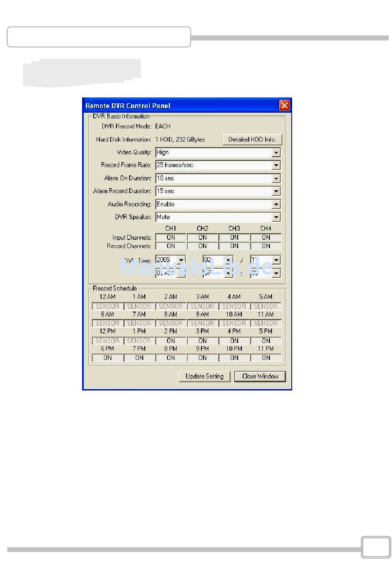392x577 pixels.
Task: Toggle the 8 PM schedule slot
Action: point(171,358)
